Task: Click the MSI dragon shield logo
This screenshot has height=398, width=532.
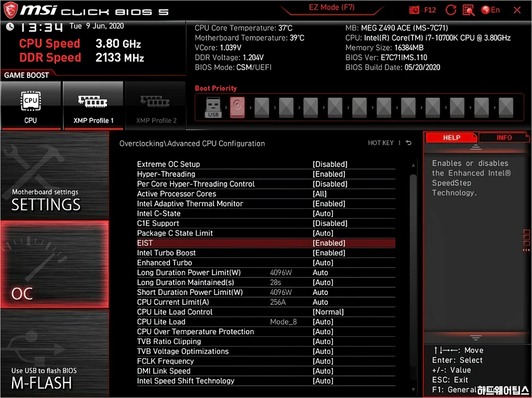Action: tap(10, 10)
